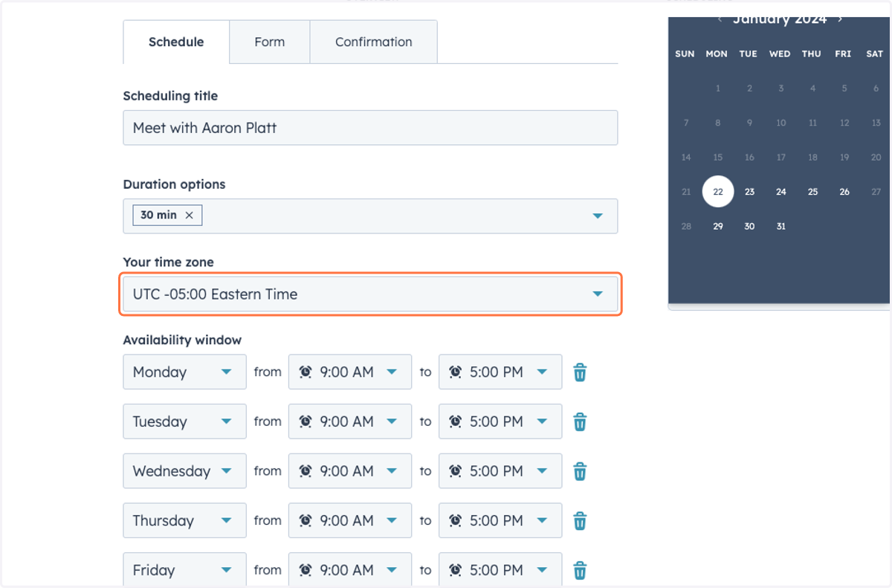Remove the 30 min duration tag
This screenshot has width=892, height=588.
(x=189, y=216)
